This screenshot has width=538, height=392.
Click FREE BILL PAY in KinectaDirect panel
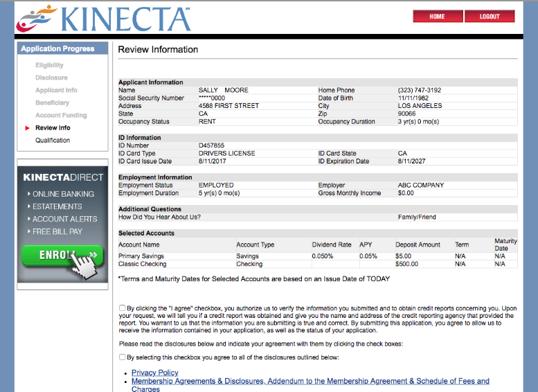point(57,232)
